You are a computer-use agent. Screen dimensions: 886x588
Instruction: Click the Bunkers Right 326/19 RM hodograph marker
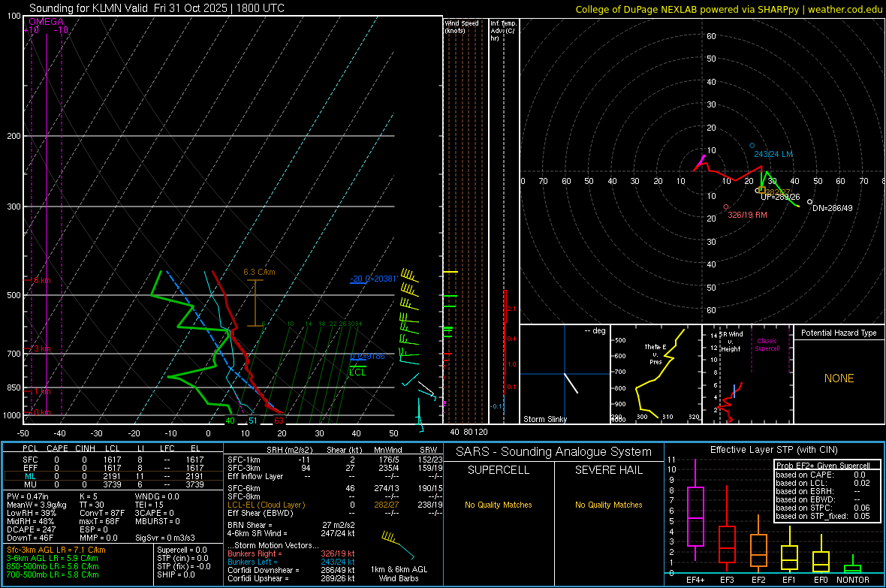click(x=725, y=207)
